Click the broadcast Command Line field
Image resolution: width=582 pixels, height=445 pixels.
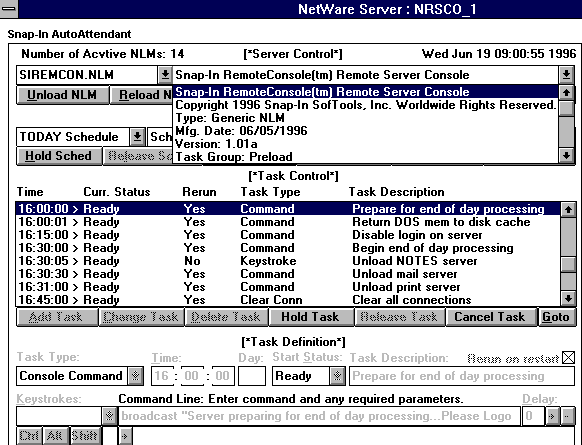pyautogui.click(x=319, y=416)
